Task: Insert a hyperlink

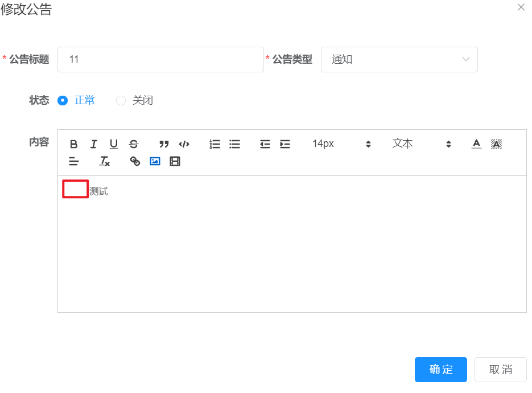Action: click(135, 161)
